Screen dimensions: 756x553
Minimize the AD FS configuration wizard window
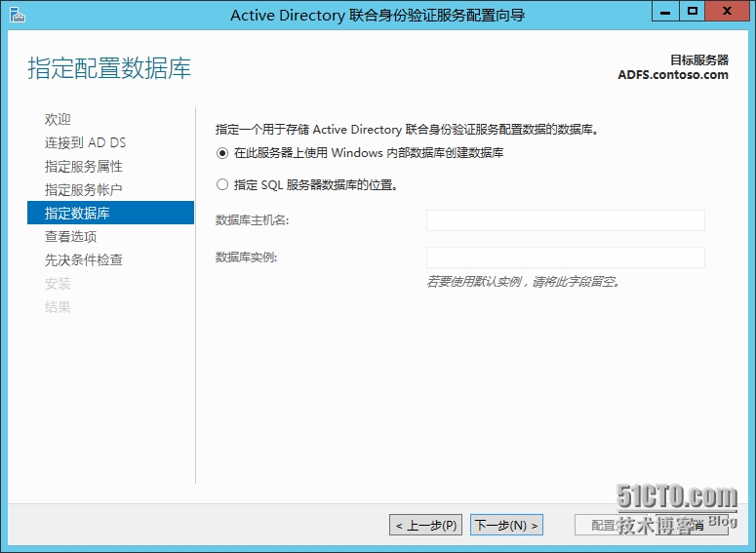(665, 12)
